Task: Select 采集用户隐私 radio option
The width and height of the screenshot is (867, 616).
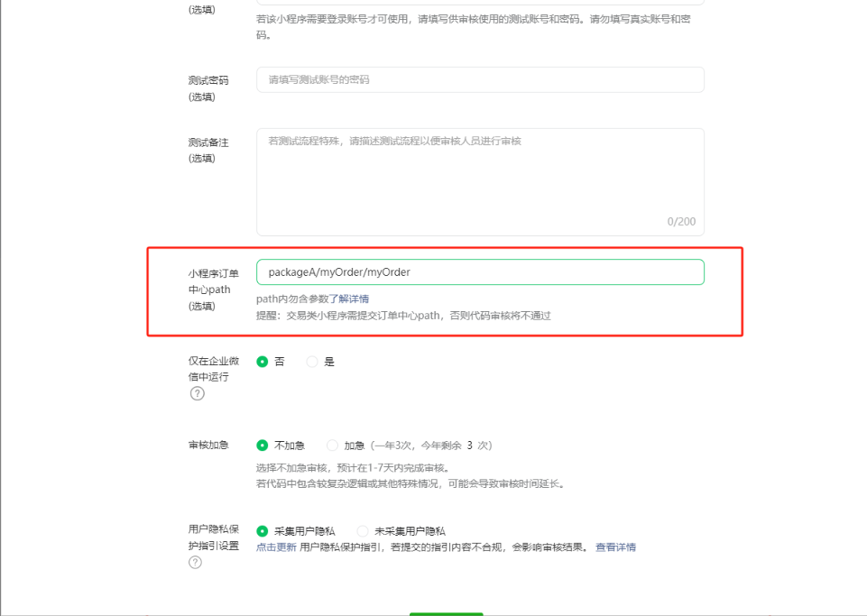Action: (x=263, y=531)
